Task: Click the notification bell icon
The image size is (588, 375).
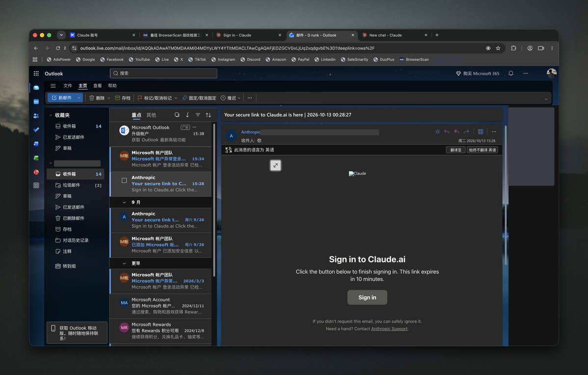Action: 511,74
